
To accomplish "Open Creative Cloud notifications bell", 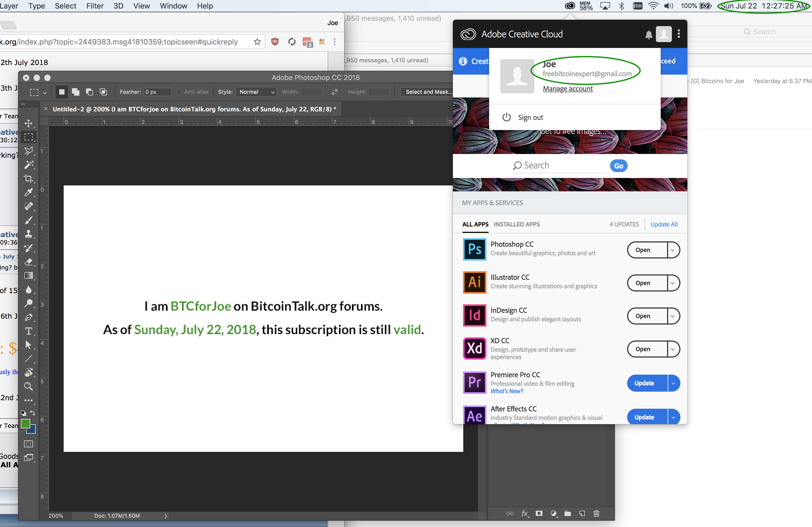I will [x=649, y=34].
